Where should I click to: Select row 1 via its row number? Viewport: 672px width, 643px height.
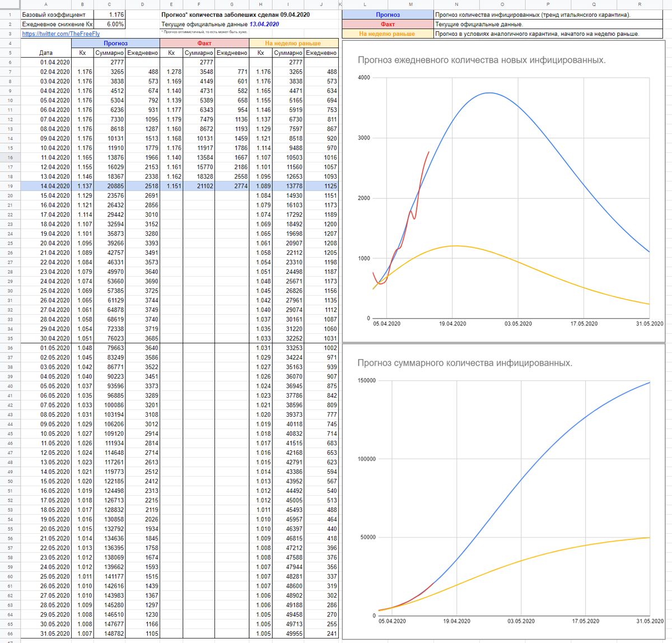[x=10, y=15]
